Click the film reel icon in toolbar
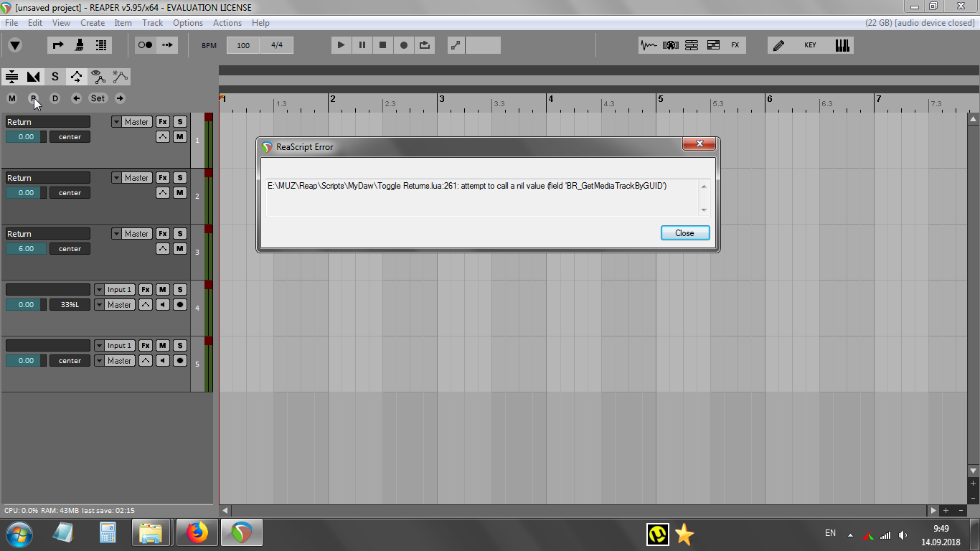 tap(670, 45)
